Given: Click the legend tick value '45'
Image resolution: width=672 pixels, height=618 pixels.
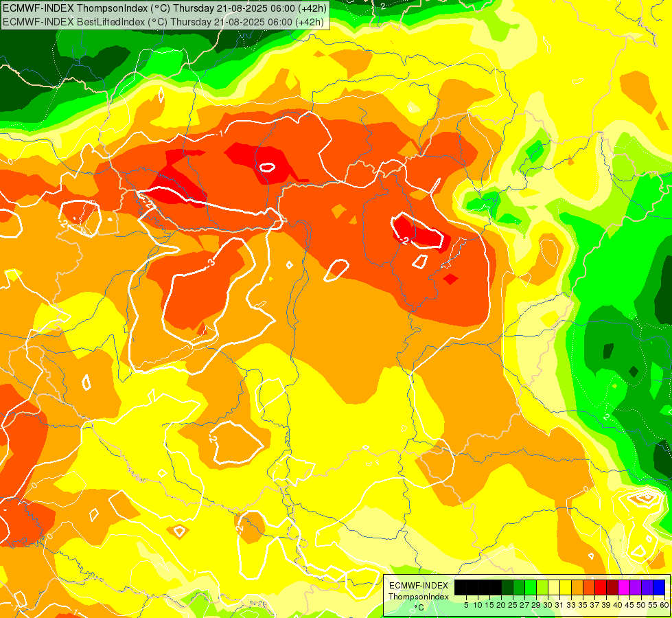Looking at the screenshot, I should [x=630, y=605].
